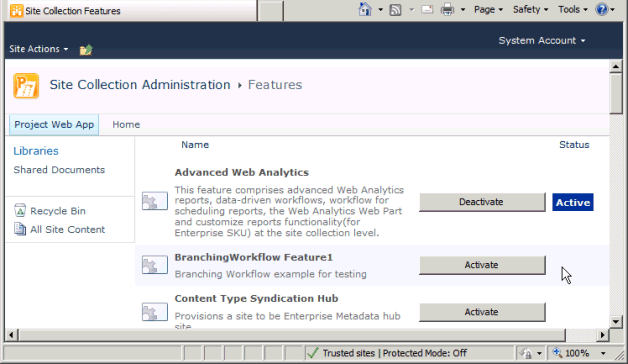Screen dimensions: 628x364
Task: Click the Status column header
Action: point(574,145)
